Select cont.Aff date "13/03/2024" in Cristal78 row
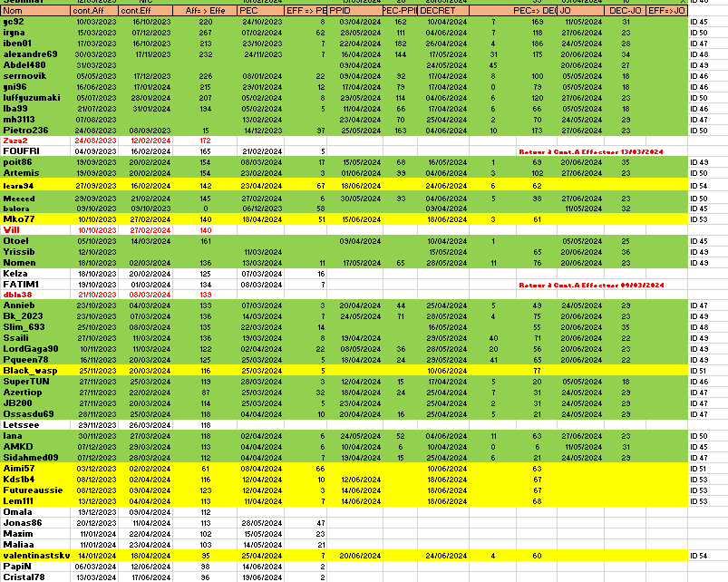 click(97, 577)
